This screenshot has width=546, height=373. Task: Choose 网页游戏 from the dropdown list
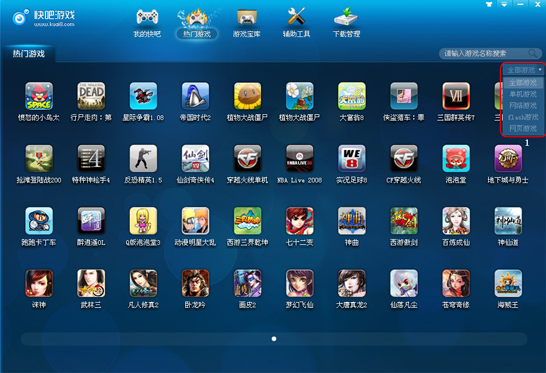(523, 129)
